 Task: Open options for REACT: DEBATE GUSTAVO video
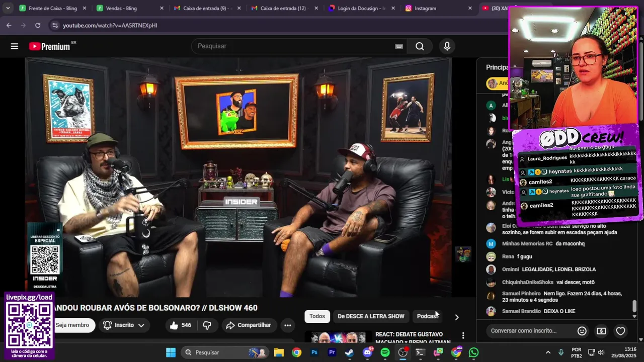coord(463,335)
